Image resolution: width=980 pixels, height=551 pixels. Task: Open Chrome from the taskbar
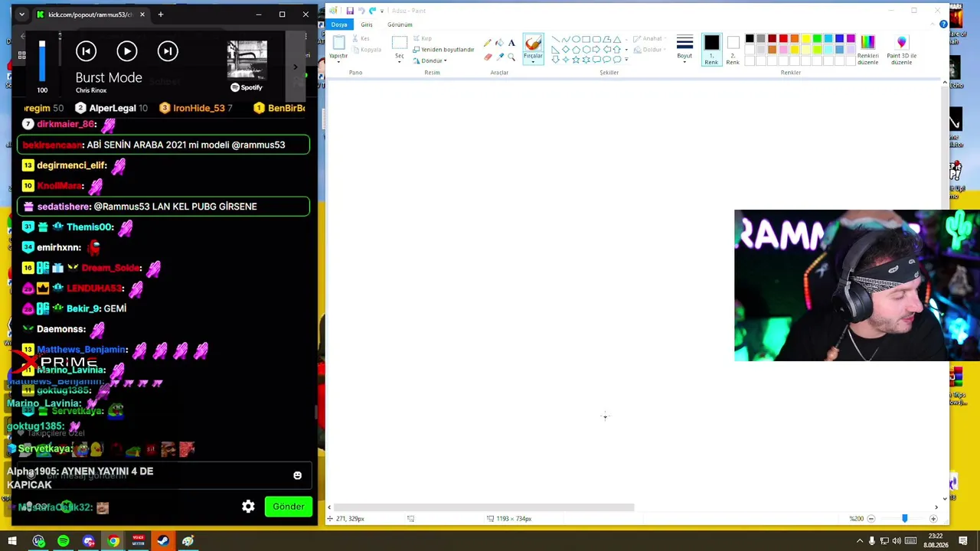click(x=113, y=542)
